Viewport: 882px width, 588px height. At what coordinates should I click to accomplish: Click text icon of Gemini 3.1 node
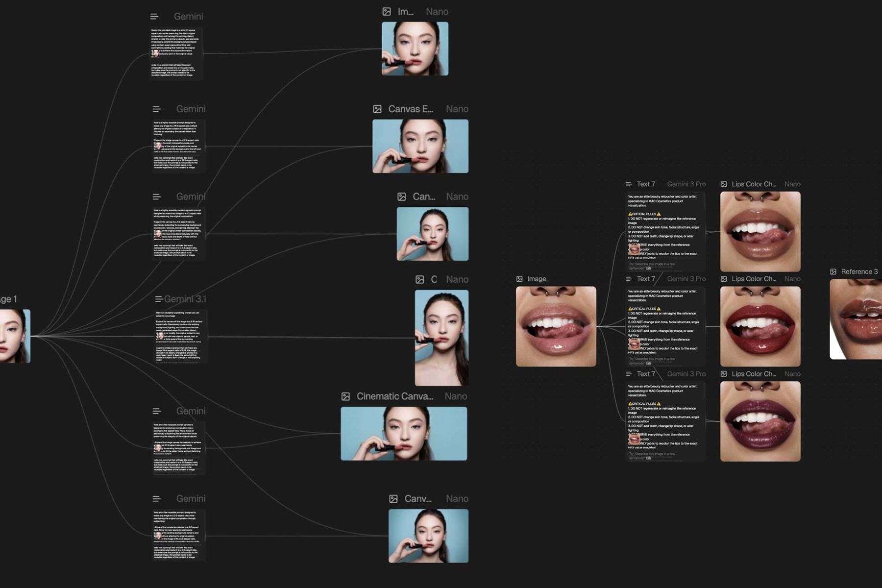click(158, 299)
